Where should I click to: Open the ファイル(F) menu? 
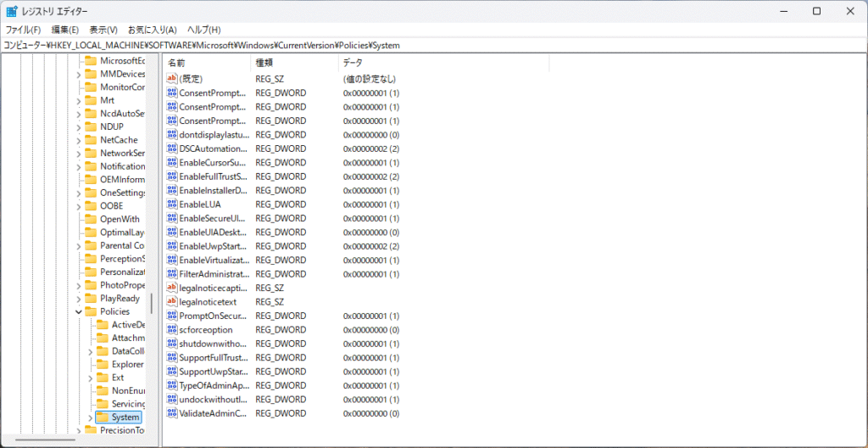(24, 30)
